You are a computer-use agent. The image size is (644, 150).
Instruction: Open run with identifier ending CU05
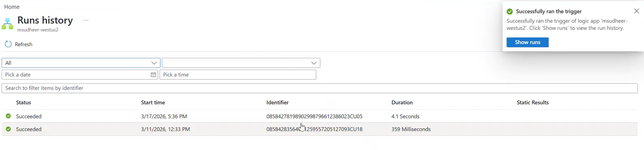tap(315, 116)
